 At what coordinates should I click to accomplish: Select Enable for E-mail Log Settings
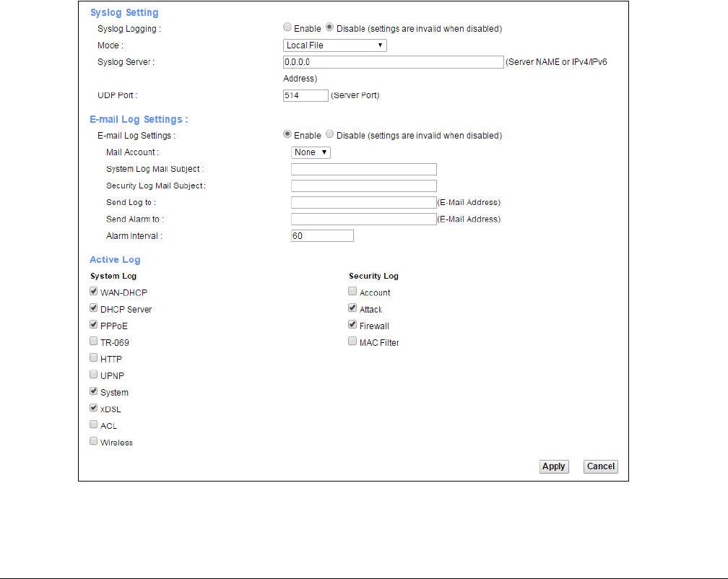[x=287, y=134]
